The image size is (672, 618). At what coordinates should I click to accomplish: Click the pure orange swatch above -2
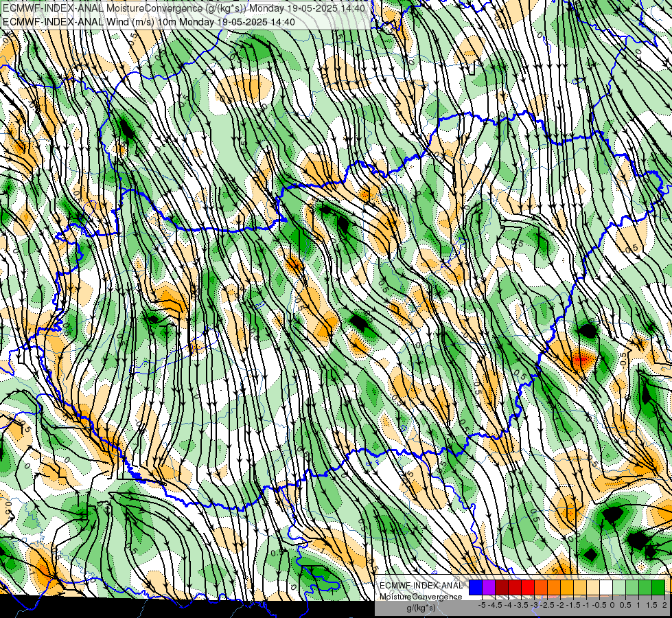pos(554,588)
